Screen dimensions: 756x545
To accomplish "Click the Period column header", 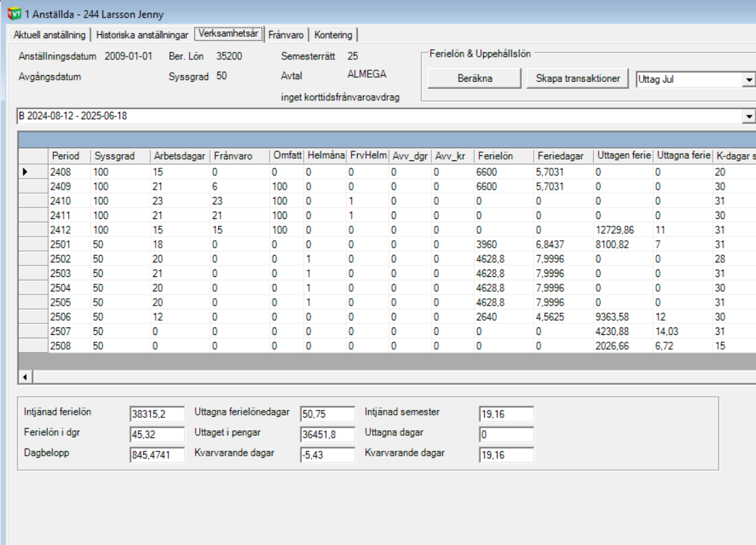I will click(70, 156).
